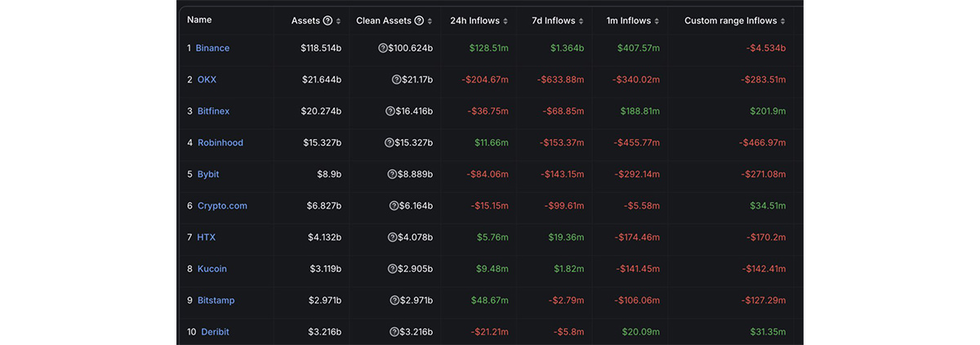The width and height of the screenshot is (980, 345).
Task: Open the help icon beside Clean Assets header
Action: [x=419, y=20]
